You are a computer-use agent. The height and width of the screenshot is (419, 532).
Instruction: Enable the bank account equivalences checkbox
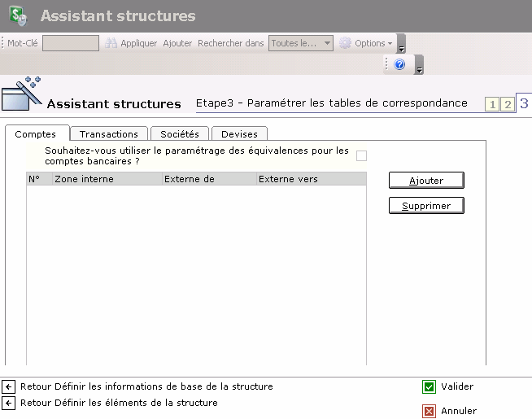click(361, 156)
